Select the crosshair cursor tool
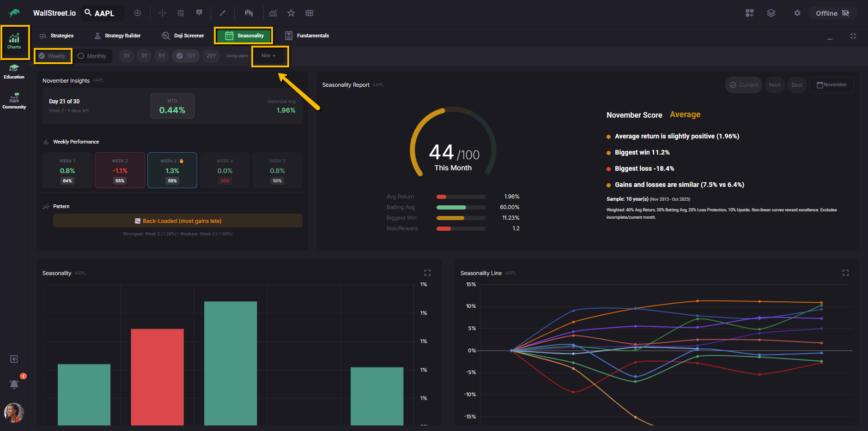Screen dimensions: 868x431 pyautogui.click(x=163, y=13)
